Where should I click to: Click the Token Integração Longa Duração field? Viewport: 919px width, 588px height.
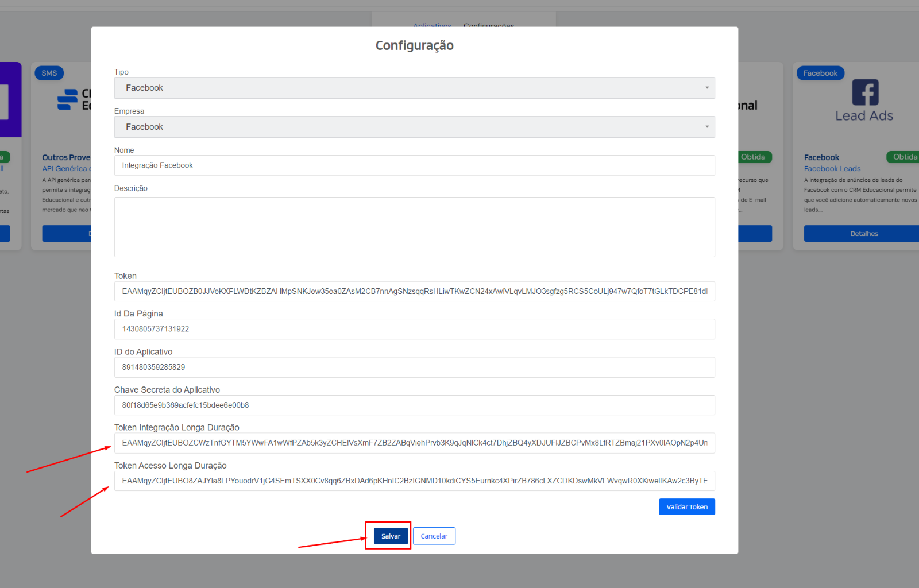point(414,443)
